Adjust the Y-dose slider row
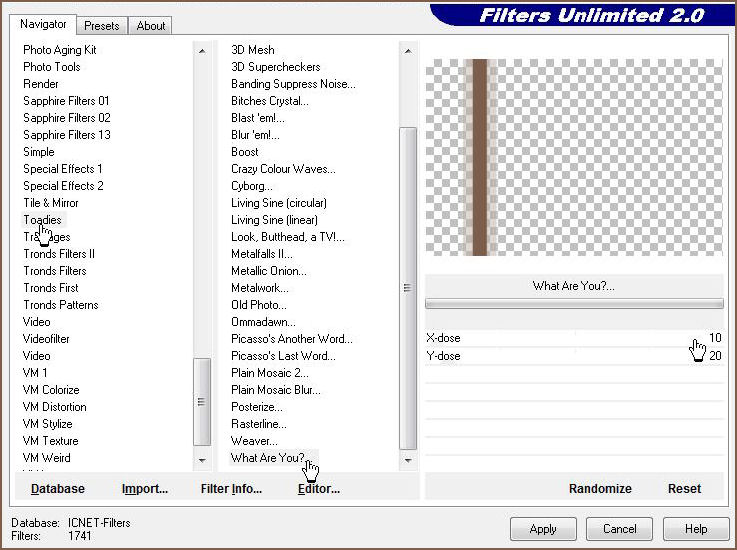This screenshot has width=737, height=550. click(573, 355)
